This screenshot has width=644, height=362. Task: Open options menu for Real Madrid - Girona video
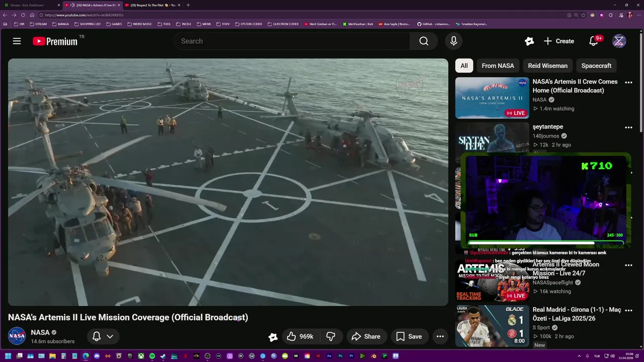point(628,311)
